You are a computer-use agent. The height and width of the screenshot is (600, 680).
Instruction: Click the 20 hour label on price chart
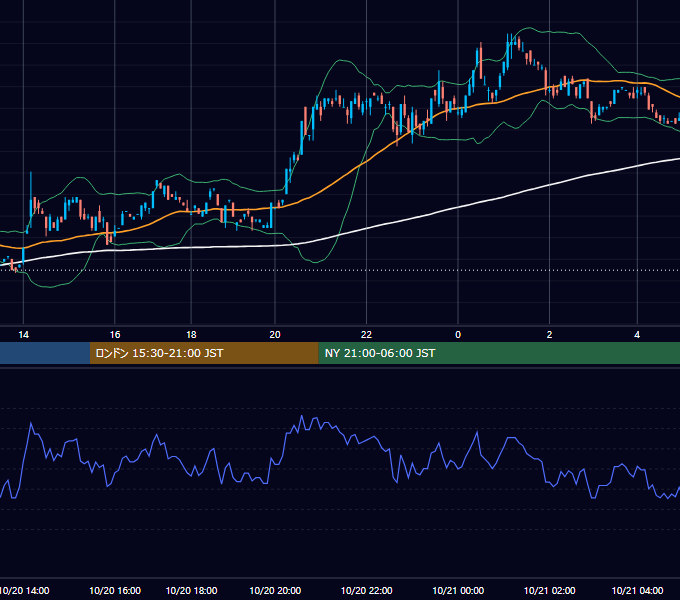pyautogui.click(x=275, y=335)
